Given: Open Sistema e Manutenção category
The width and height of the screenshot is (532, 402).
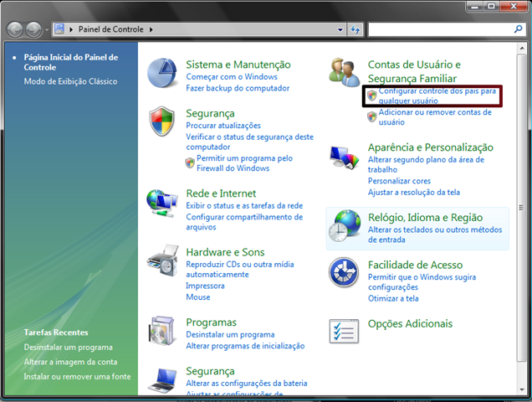Looking at the screenshot, I should tap(238, 64).
